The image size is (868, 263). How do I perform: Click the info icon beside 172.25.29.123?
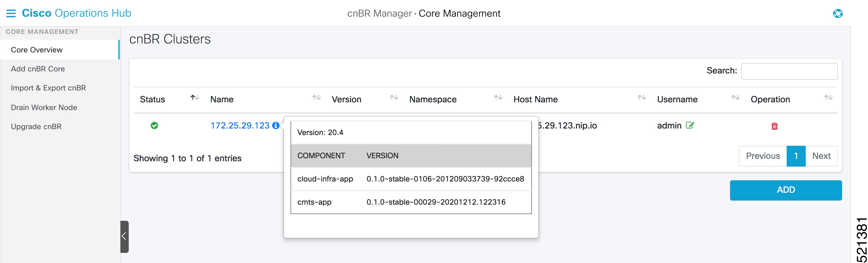coord(276,126)
